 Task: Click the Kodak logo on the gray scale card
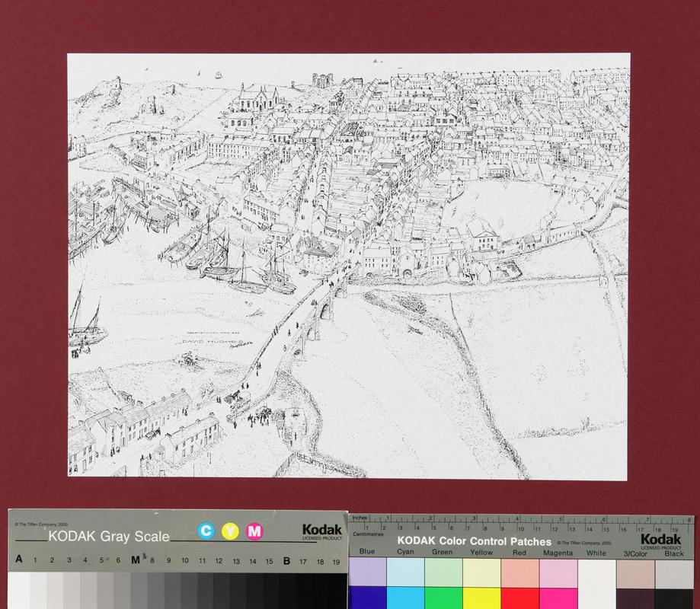[322, 531]
